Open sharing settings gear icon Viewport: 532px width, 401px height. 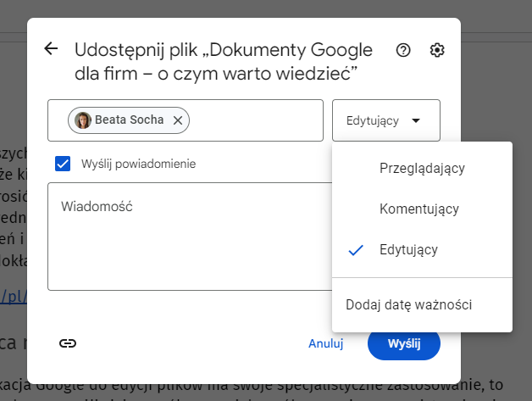pos(437,50)
